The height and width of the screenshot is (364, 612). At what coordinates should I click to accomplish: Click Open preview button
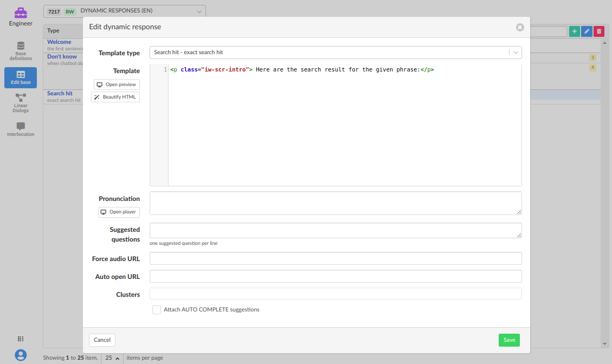tap(117, 84)
